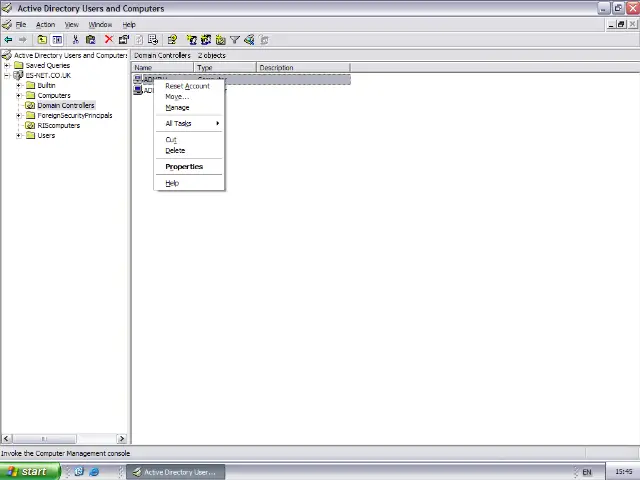Image resolution: width=640 pixels, height=480 pixels.
Task: Select the RIScomputers organizational unit
Action: tap(59, 125)
